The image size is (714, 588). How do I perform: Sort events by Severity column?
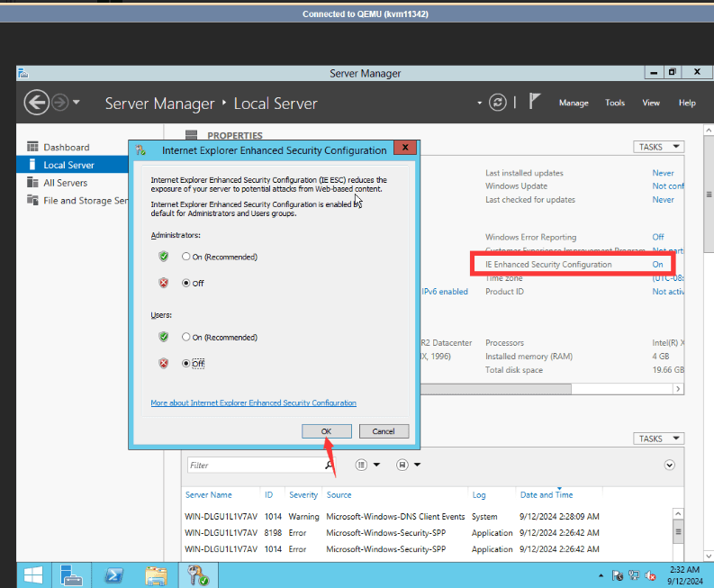(303, 494)
